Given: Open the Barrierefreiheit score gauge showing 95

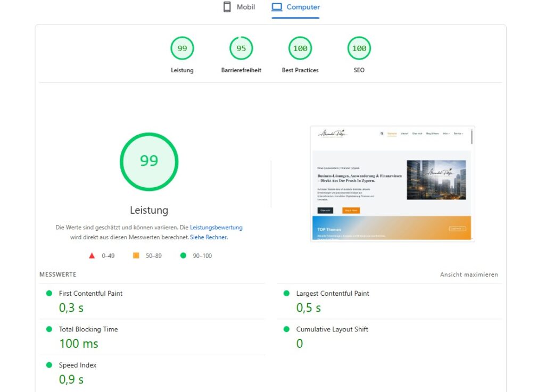Looking at the screenshot, I should click(241, 48).
